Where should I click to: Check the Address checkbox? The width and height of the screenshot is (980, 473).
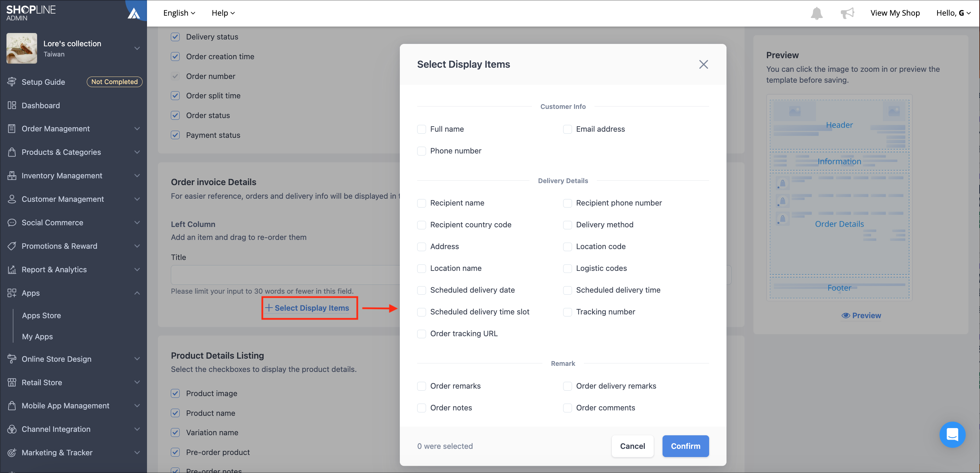421,247
